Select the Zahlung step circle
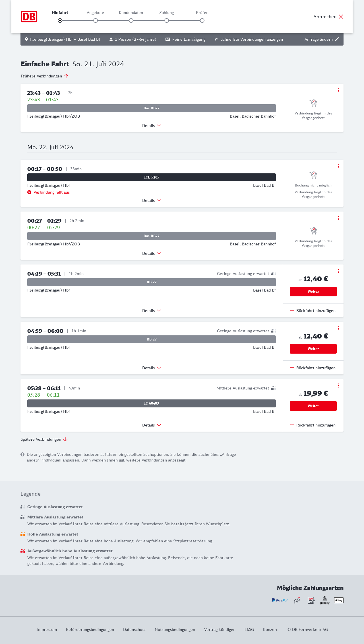The height and width of the screenshot is (644, 364). [x=167, y=20]
